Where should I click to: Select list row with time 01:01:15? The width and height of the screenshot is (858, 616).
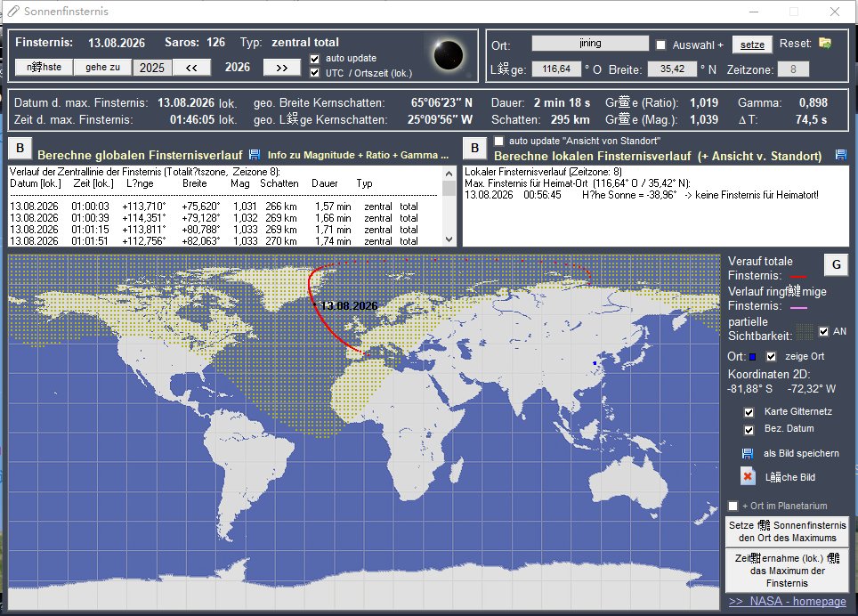tap(214, 230)
